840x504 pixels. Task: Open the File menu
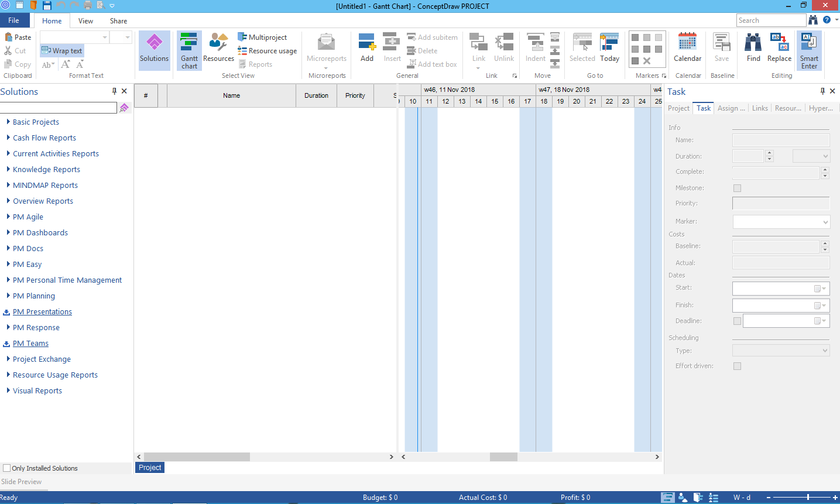click(14, 20)
